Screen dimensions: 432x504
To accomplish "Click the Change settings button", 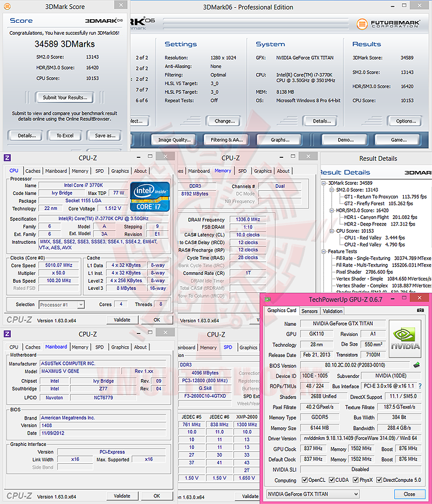I will pos(224,121).
